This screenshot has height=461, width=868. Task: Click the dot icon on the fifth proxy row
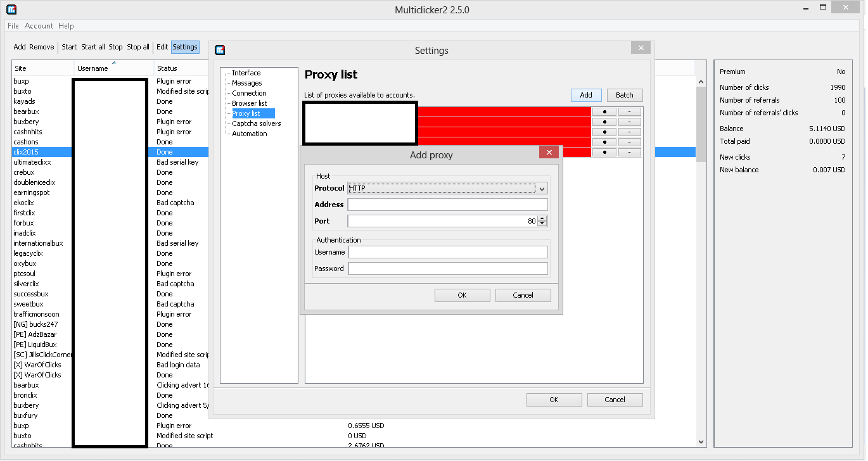pyautogui.click(x=604, y=152)
